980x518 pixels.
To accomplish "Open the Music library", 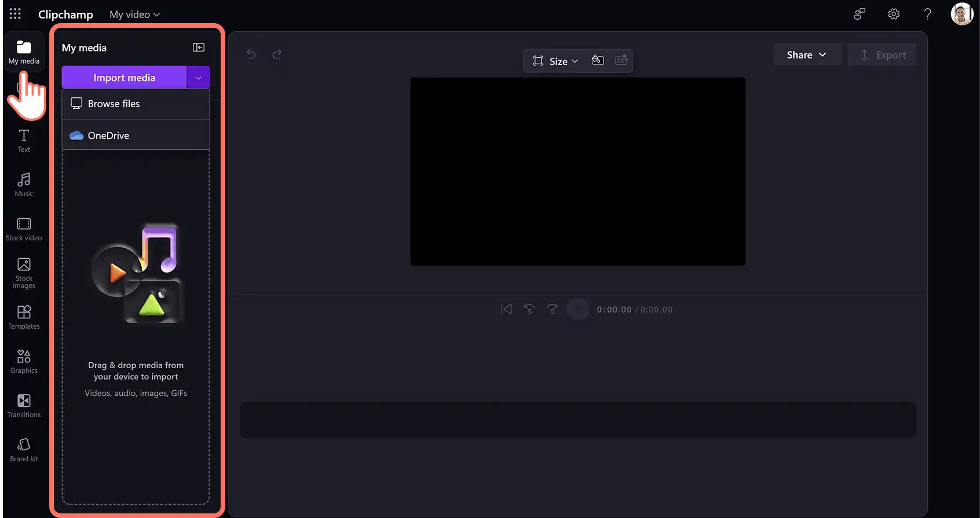I will click(24, 185).
